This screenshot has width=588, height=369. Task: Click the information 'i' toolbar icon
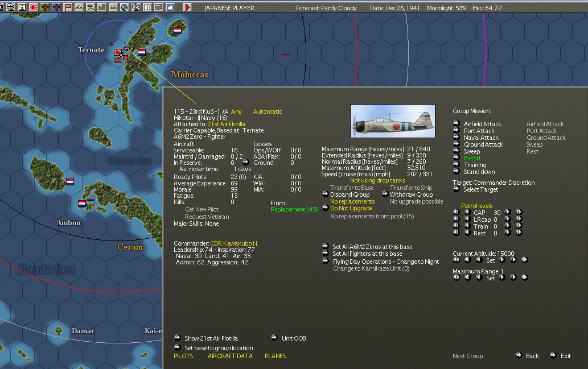tap(22, 7)
